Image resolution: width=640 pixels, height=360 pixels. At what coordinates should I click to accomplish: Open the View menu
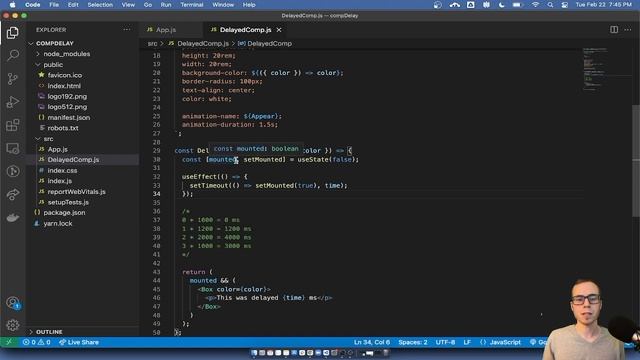coord(128,5)
